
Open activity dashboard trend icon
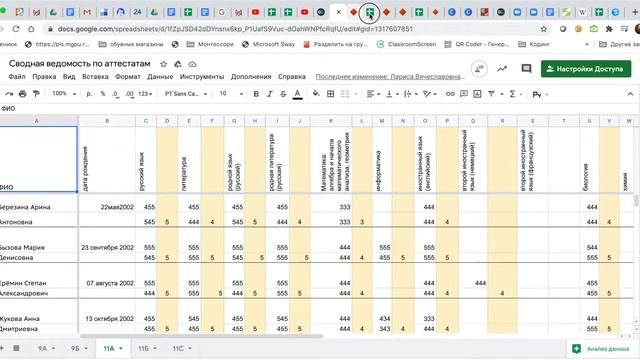502,69
